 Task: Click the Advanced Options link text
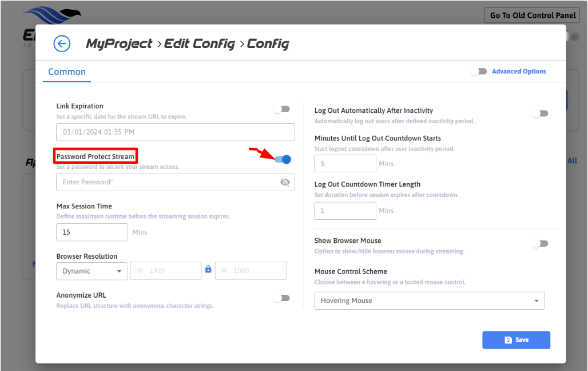click(x=519, y=72)
